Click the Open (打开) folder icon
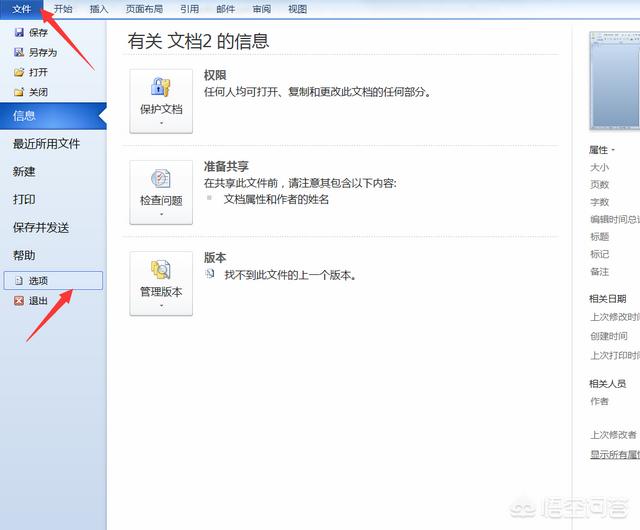This screenshot has width=640, height=530. pos(19,72)
